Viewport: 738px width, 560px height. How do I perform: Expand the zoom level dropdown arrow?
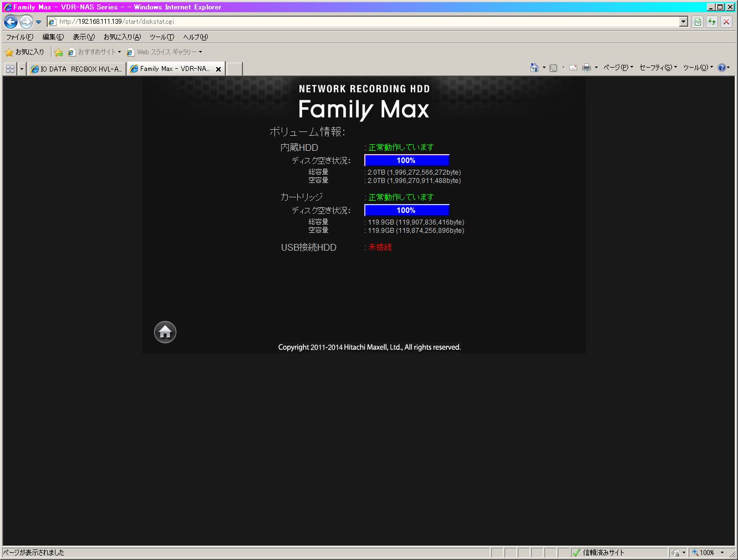tap(722, 553)
